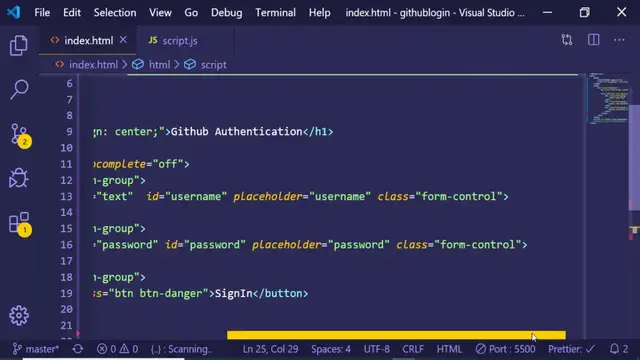Open Problems from errors and warnings count

[x=118, y=349]
